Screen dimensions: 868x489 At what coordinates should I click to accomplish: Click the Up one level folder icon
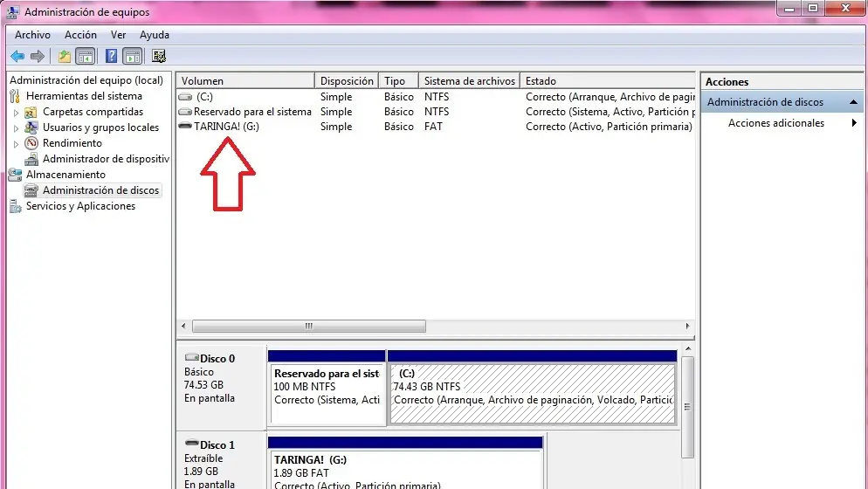65,56
